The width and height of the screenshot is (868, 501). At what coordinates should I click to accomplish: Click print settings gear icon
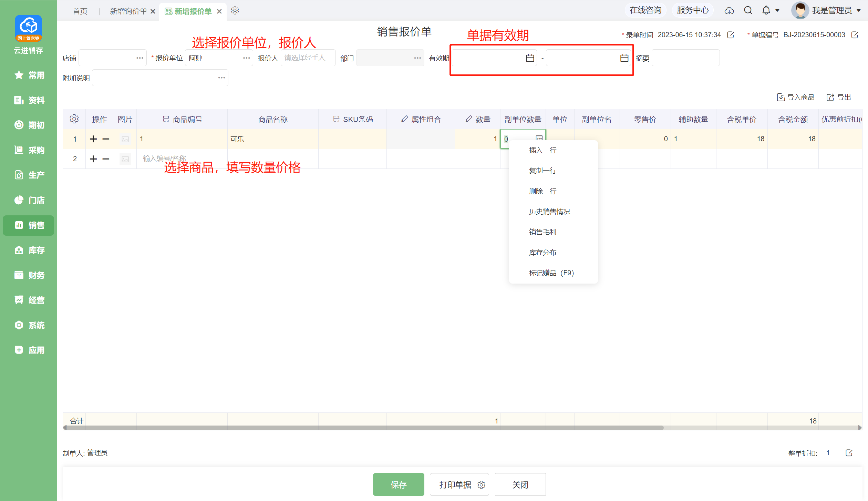[481, 485]
